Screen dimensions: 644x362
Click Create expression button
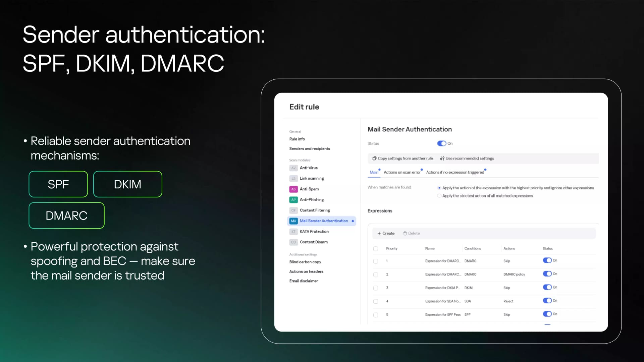tap(386, 233)
